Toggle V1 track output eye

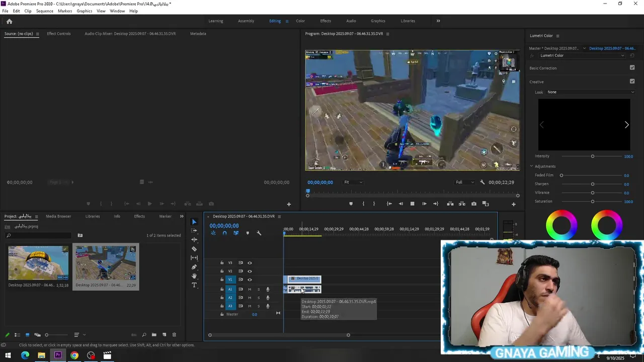click(x=250, y=280)
